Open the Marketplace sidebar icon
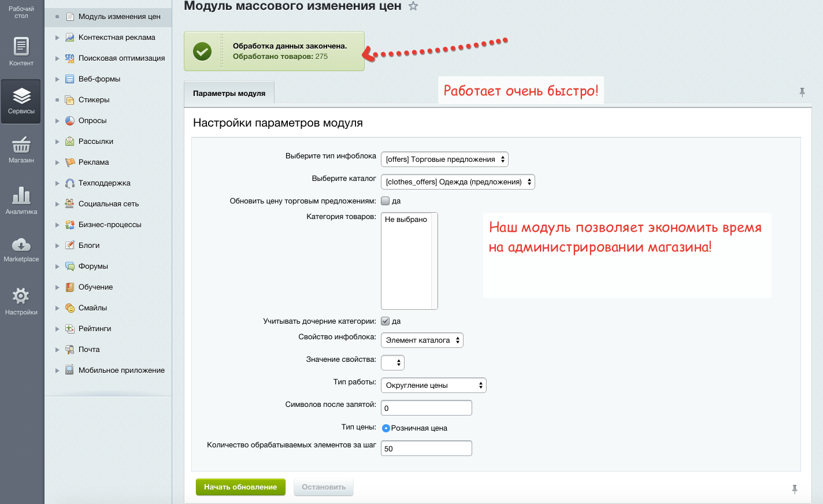The image size is (823, 504). pos(21,249)
